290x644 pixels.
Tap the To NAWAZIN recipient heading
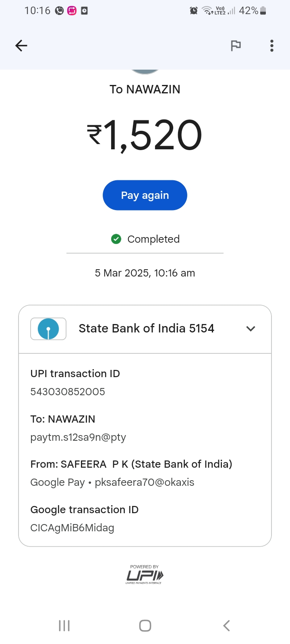[145, 89]
